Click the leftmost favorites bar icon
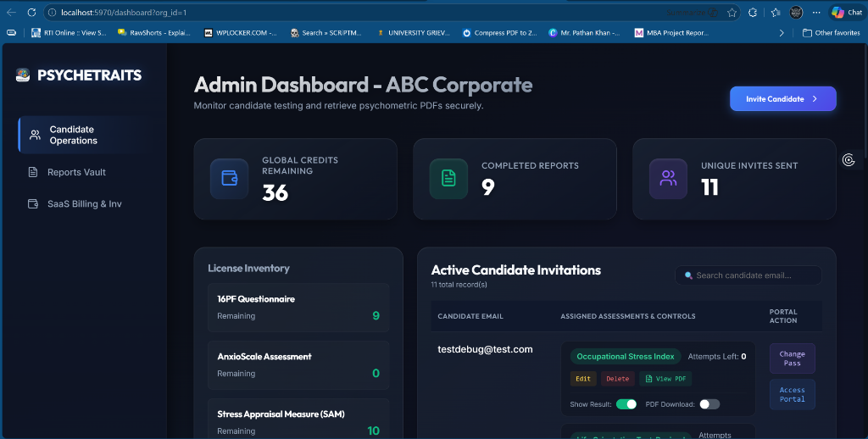 click(x=11, y=33)
